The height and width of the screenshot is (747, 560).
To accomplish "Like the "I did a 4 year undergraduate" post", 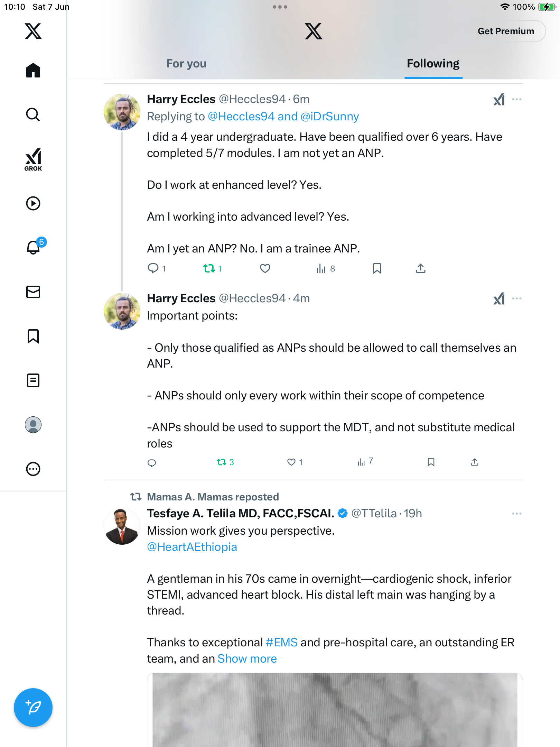I will [265, 268].
